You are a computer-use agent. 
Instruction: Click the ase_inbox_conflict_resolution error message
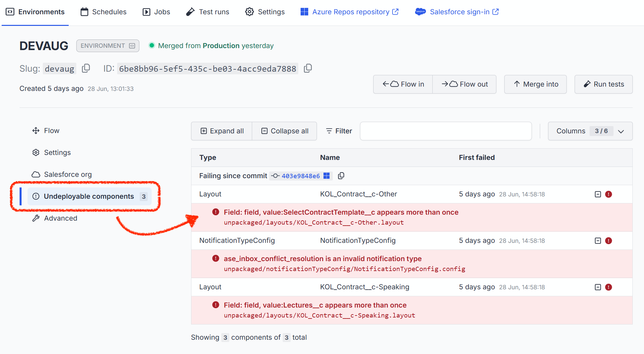pyautogui.click(x=322, y=259)
